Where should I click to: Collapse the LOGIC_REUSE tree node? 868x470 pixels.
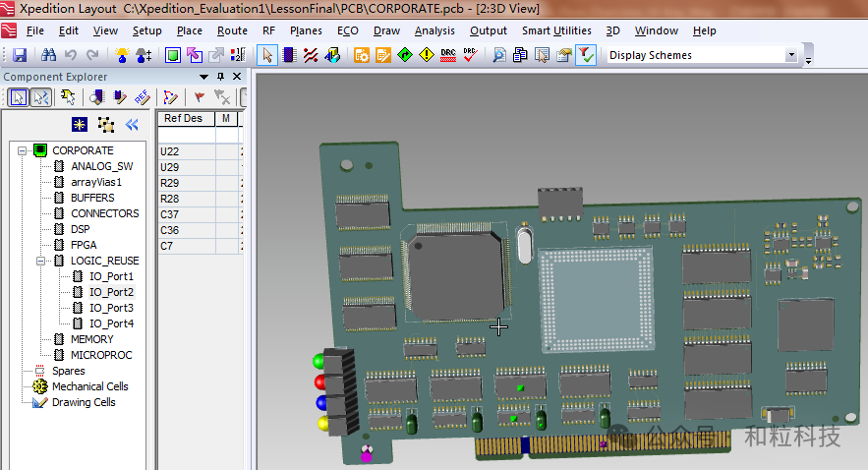coord(40,261)
